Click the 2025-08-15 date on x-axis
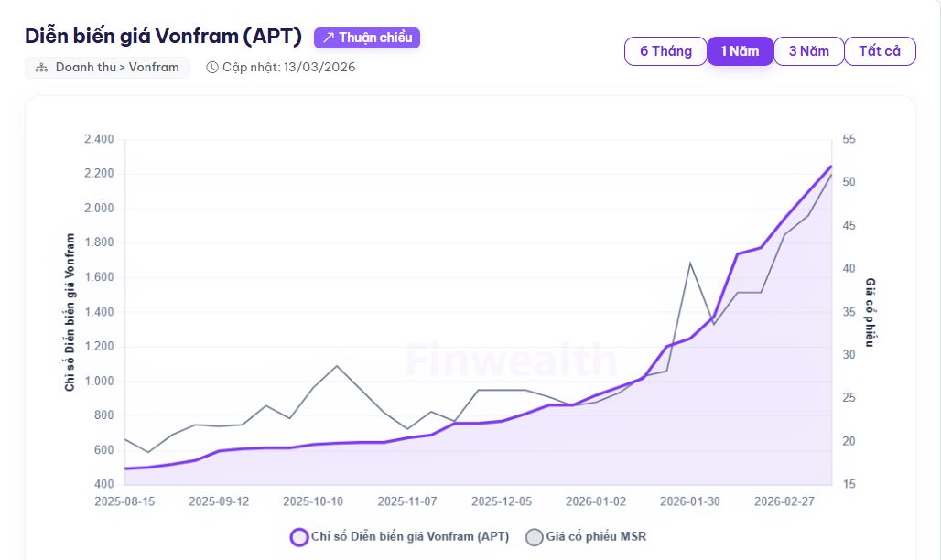 [124, 501]
